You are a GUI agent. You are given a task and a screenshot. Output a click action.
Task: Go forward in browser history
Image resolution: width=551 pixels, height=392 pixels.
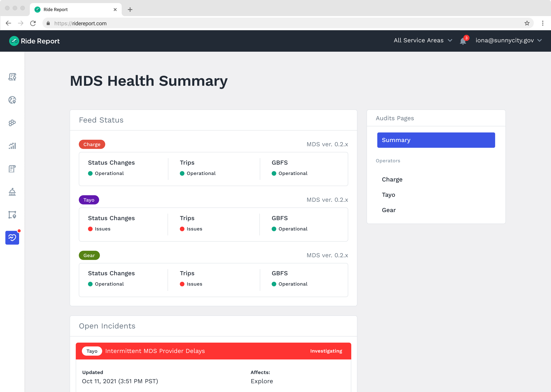point(21,23)
